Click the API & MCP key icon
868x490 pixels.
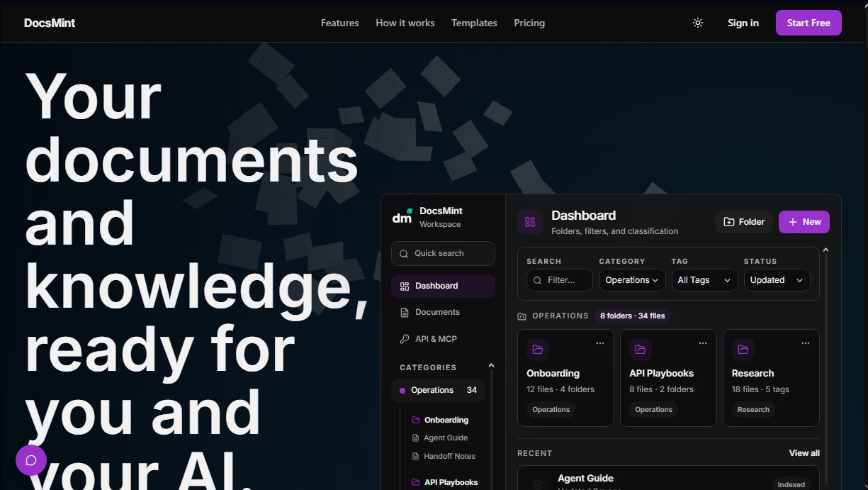[405, 339]
